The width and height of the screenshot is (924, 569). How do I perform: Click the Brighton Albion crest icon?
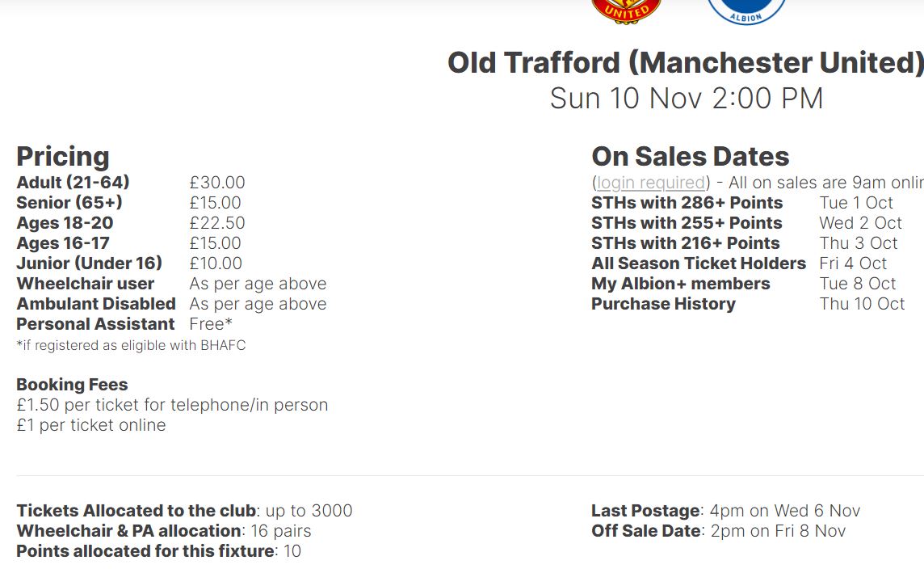(x=746, y=11)
